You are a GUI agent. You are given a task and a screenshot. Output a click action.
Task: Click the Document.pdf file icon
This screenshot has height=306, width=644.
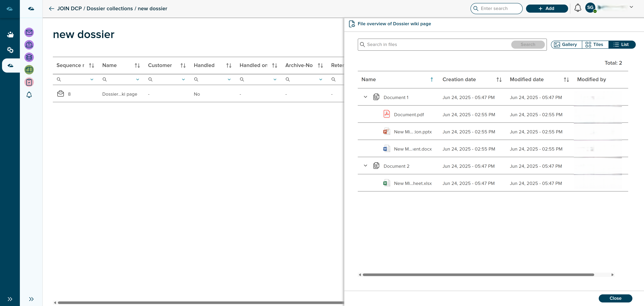coord(387,114)
